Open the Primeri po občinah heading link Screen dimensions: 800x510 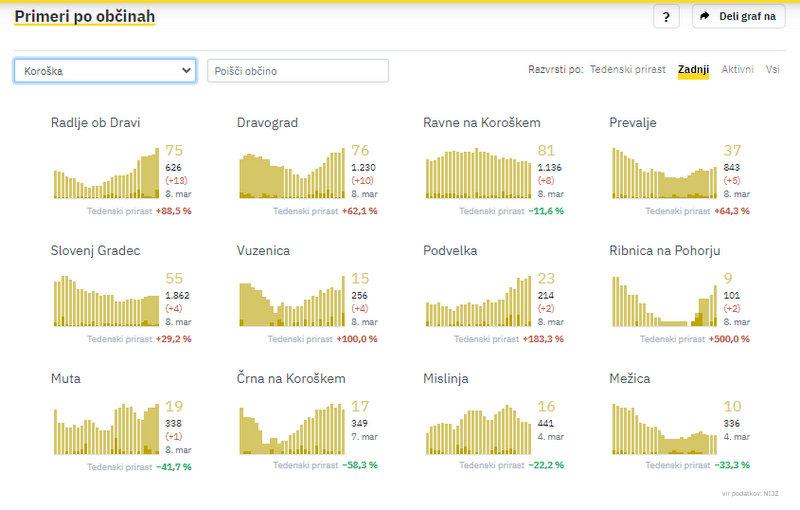coord(84,17)
